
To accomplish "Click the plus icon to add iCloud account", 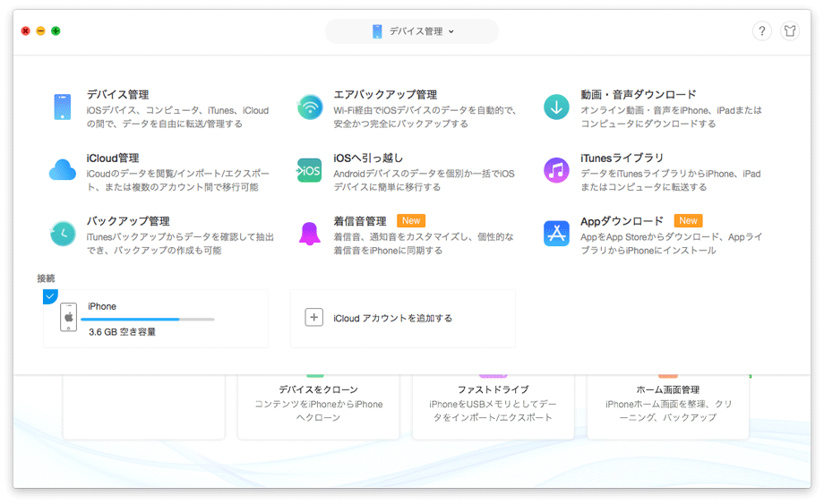I will 313,317.
